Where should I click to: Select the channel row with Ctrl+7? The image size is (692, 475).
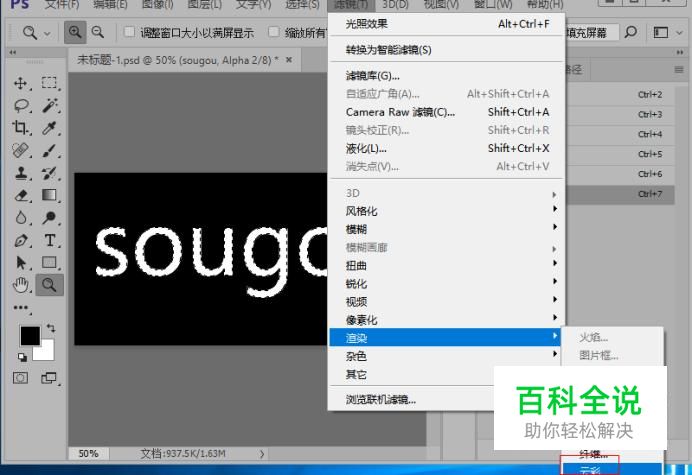(620, 194)
